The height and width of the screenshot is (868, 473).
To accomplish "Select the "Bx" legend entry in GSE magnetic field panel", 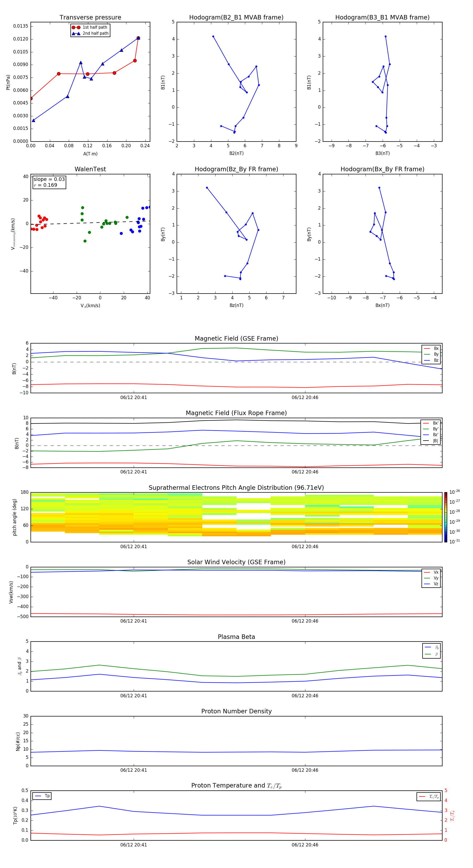I will point(431,349).
